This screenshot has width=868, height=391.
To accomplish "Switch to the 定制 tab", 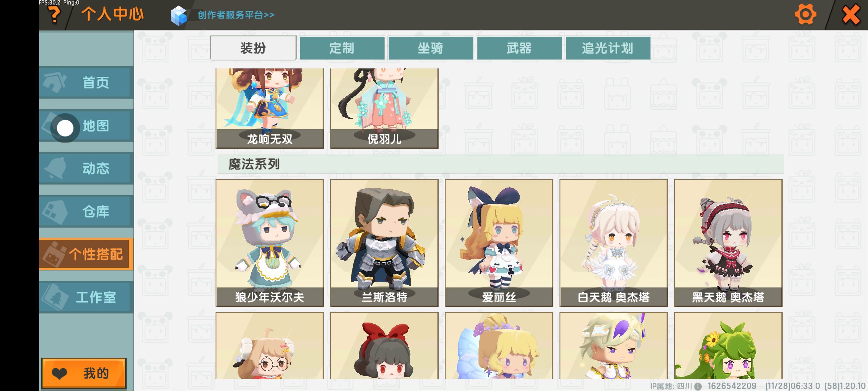I will point(342,48).
